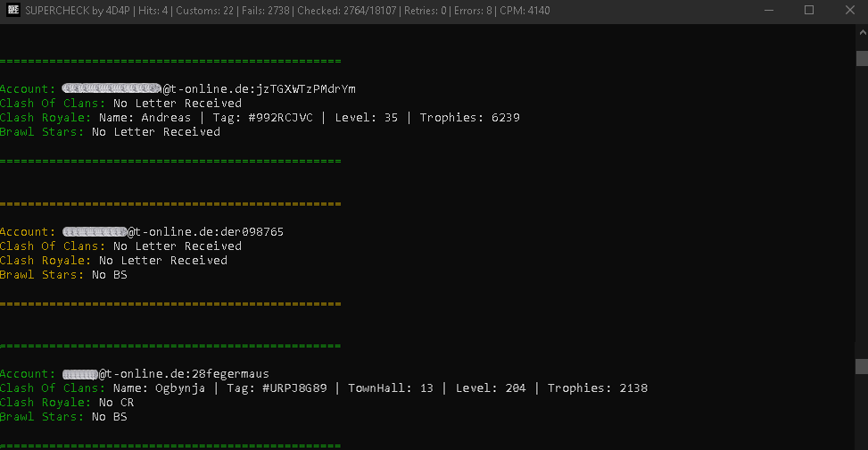The height and width of the screenshot is (450, 868).
Task: Click the 'CPM: 4140' title entry
Action: coord(525,11)
